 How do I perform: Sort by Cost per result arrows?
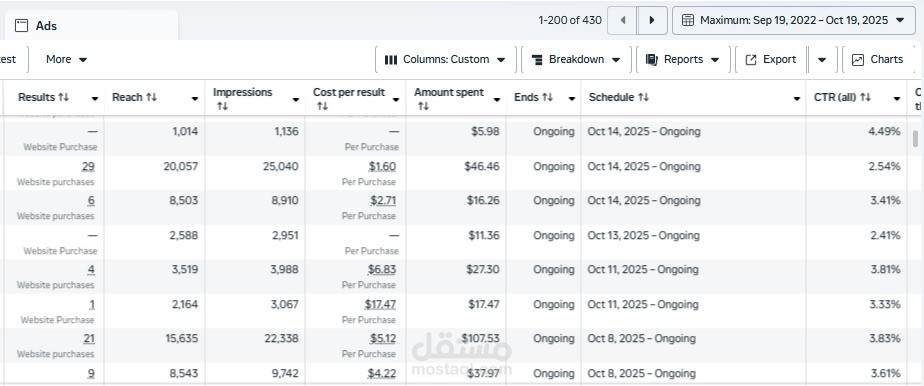click(x=322, y=106)
